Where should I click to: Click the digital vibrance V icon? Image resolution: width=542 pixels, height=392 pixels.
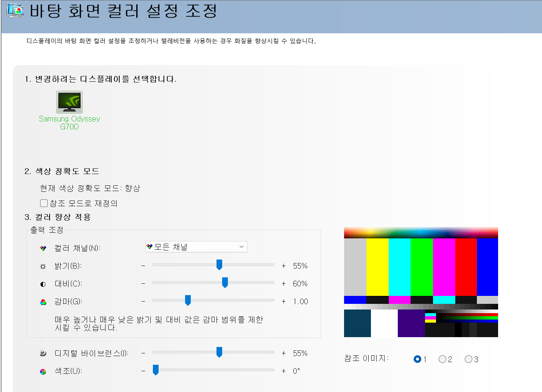(x=43, y=353)
